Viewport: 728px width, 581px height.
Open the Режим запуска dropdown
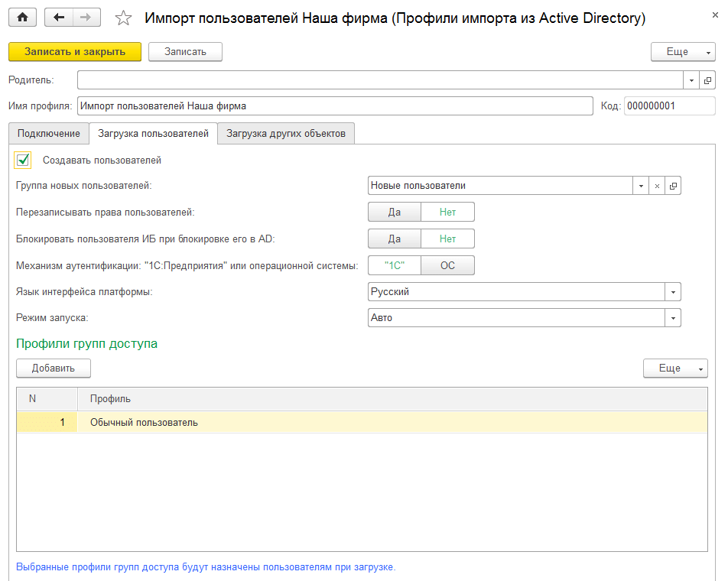(x=672, y=317)
